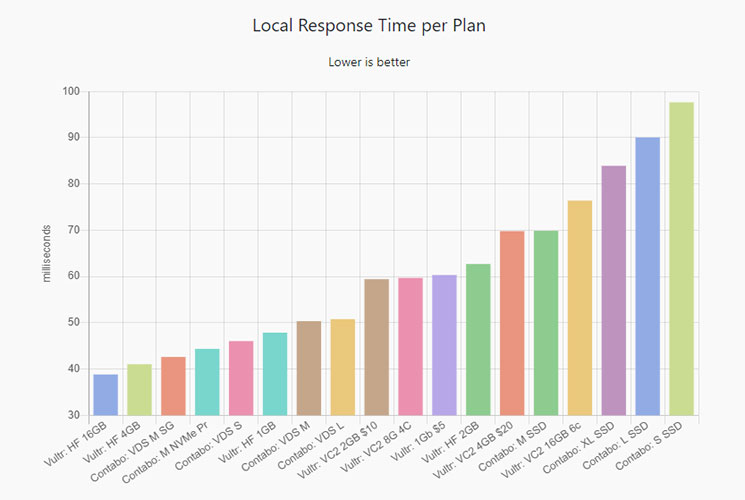
Task: Click the 60 y-axis tick label
Action: 74,276
